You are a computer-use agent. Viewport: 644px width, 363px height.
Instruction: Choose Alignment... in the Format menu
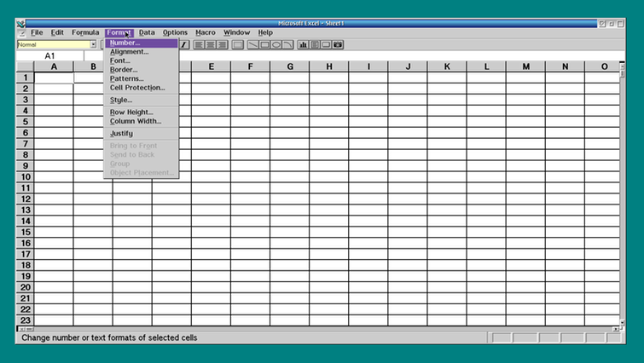point(142,52)
